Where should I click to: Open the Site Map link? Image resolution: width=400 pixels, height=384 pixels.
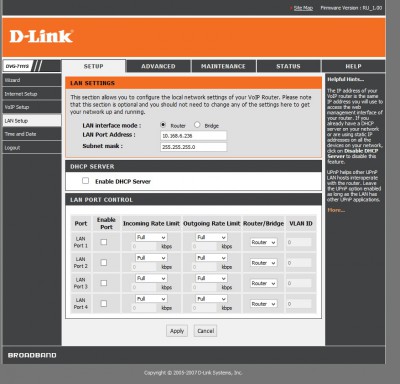pyautogui.click(x=303, y=8)
